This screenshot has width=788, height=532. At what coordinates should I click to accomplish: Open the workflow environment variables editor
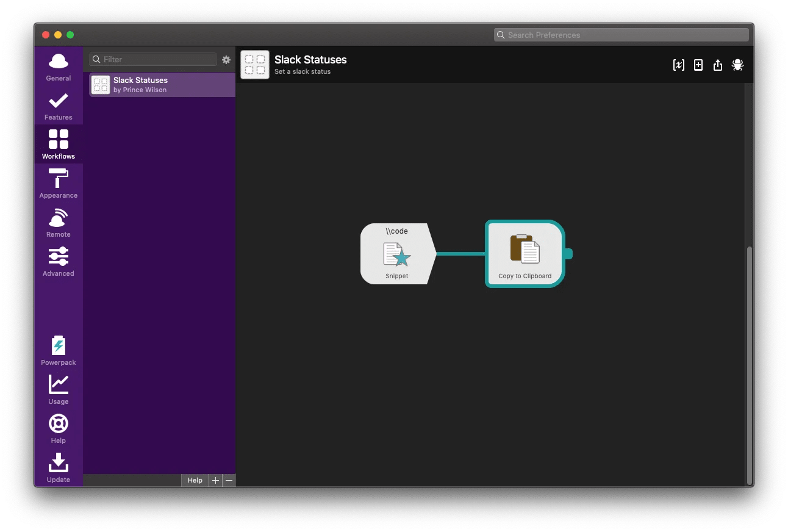[x=678, y=65]
